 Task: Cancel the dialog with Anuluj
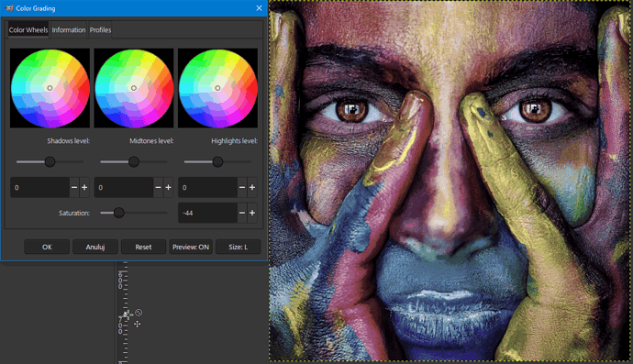pos(95,247)
